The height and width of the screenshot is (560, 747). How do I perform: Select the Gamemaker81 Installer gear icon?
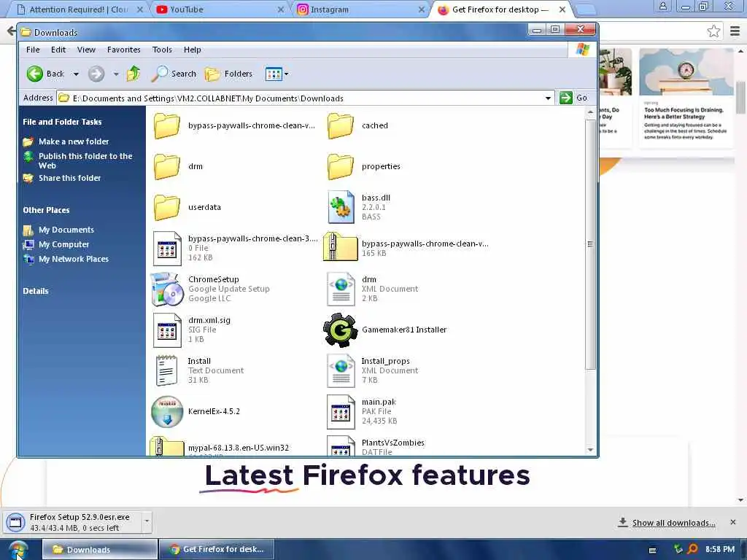pyautogui.click(x=341, y=330)
